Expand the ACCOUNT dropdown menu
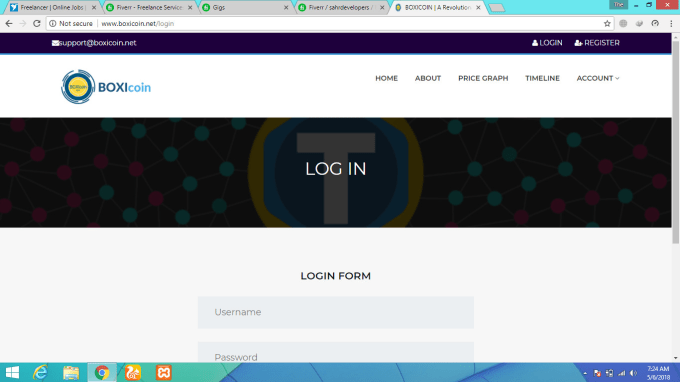The width and height of the screenshot is (680, 382). (x=598, y=78)
